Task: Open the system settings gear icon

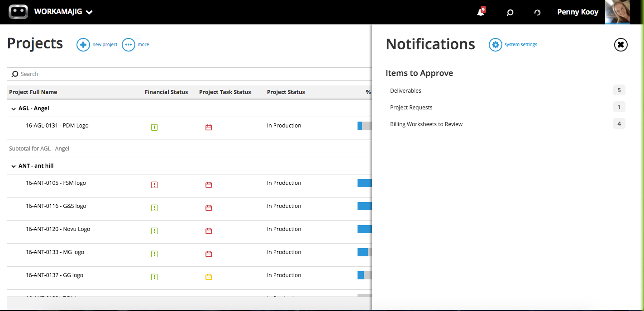Action: [496, 44]
